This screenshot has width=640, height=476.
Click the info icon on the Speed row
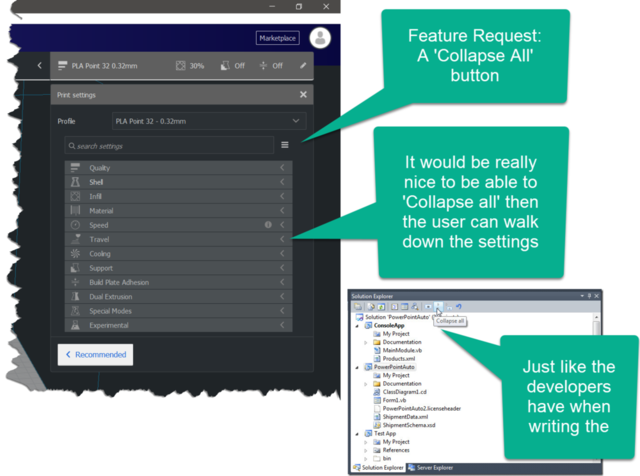click(x=268, y=225)
